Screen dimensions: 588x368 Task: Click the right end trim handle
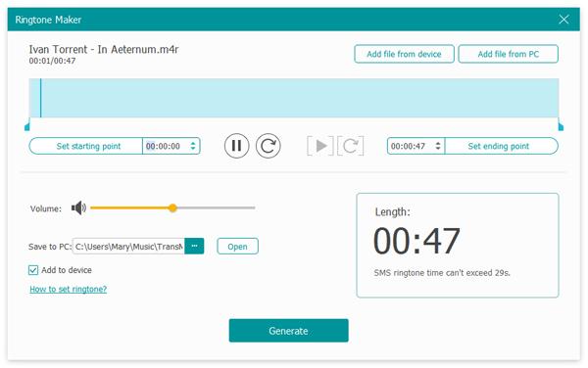[561, 126]
